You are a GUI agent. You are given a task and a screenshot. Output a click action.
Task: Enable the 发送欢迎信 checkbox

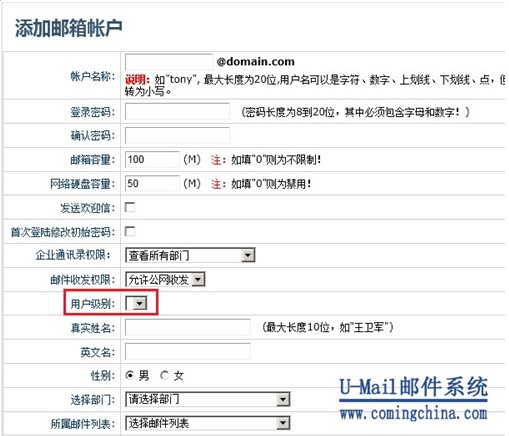tap(130, 207)
